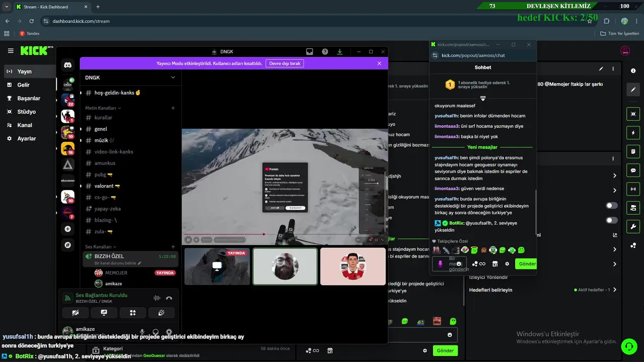The width and height of the screenshot is (644, 362).
Task: Expand Hedefleri belirleyin row
Action: pos(542,290)
